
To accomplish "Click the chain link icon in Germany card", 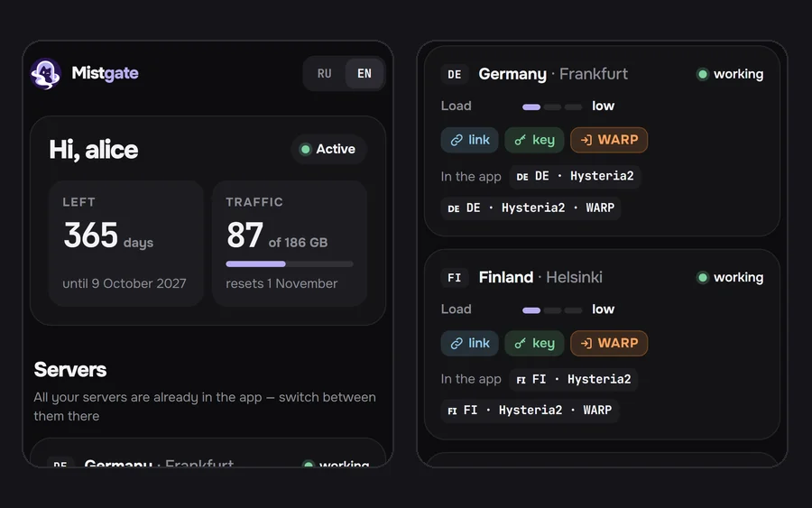I will click(x=457, y=140).
